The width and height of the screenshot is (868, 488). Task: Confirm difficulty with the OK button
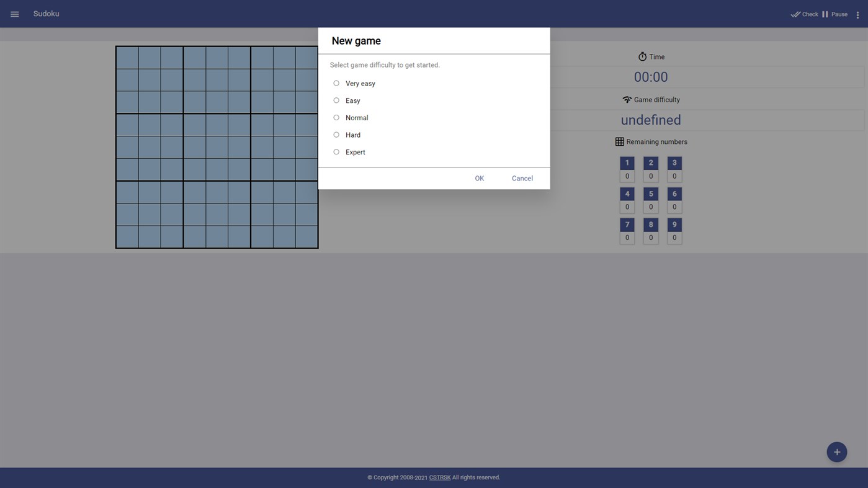[x=479, y=178]
